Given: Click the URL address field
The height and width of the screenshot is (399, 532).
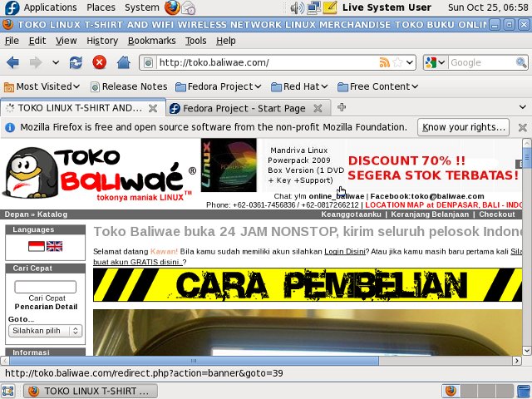Looking at the screenshot, I should [x=268, y=62].
